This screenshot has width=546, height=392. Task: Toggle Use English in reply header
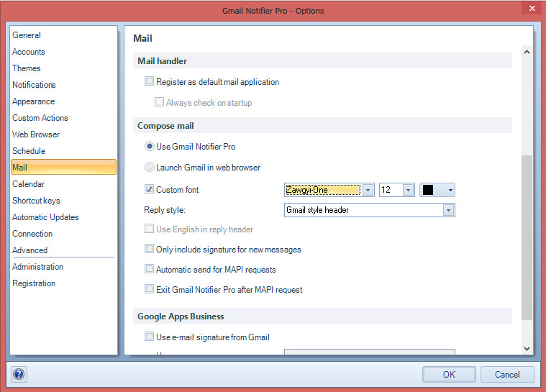pyautogui.click(x=149, y=229)
